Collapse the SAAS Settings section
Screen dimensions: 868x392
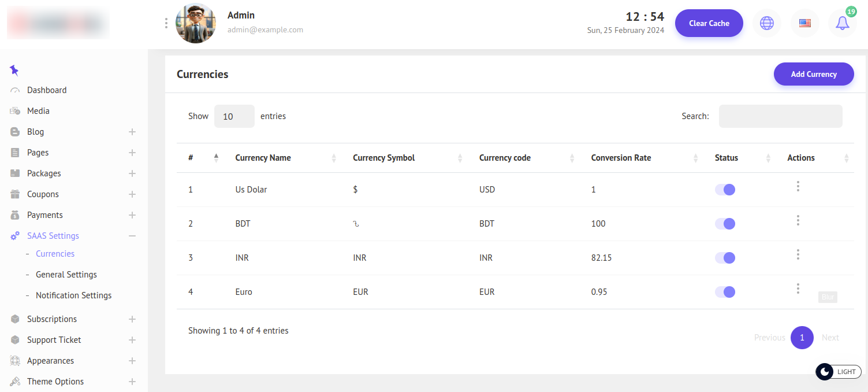pos(132,236)
